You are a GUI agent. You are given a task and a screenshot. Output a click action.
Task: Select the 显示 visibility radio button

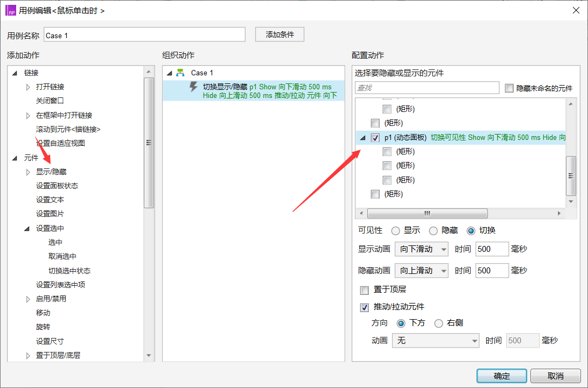click(395, 230)
